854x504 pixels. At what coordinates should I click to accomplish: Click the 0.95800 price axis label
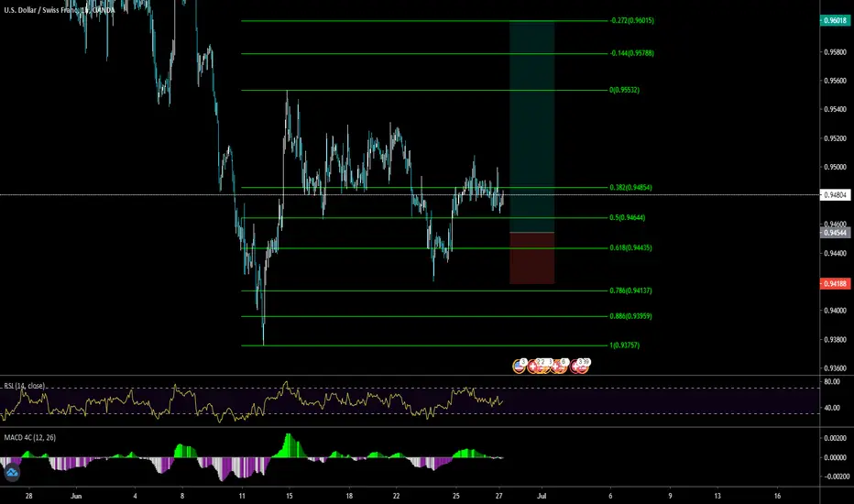click(x=835, y=52)
